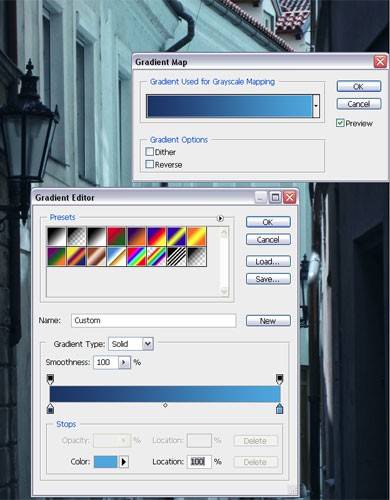Screen dimensions: 390x500
Task: Select the orange-yellow-orange gradient preset
Action: (x=197, y=236)
